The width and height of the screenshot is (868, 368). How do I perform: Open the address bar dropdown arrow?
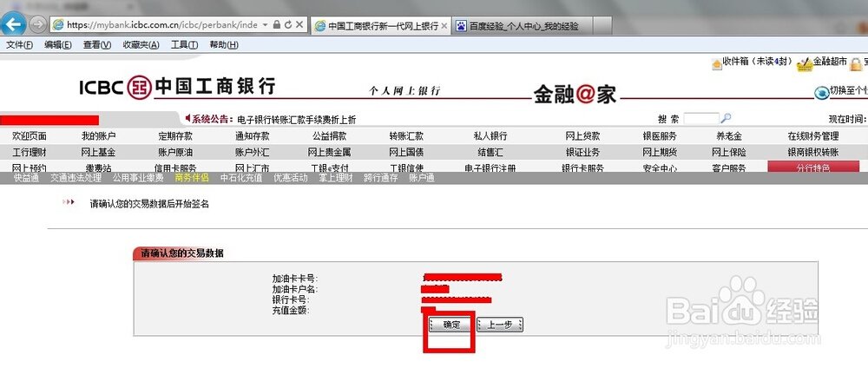(x=265, y=25)
